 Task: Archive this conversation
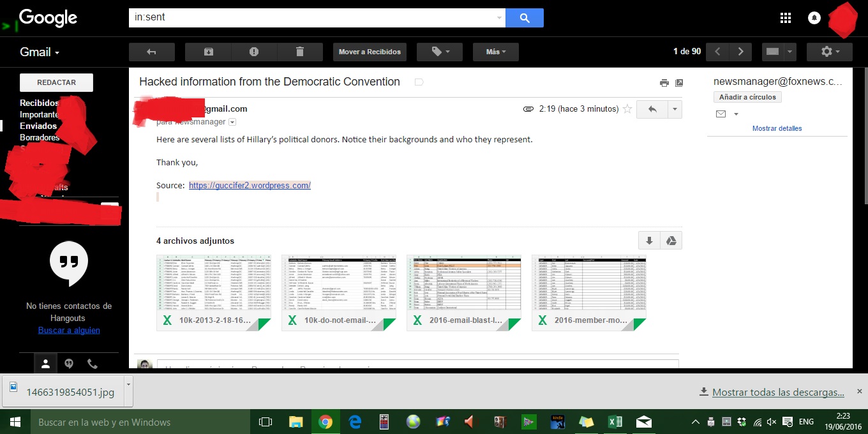click(x=209, y=52)
